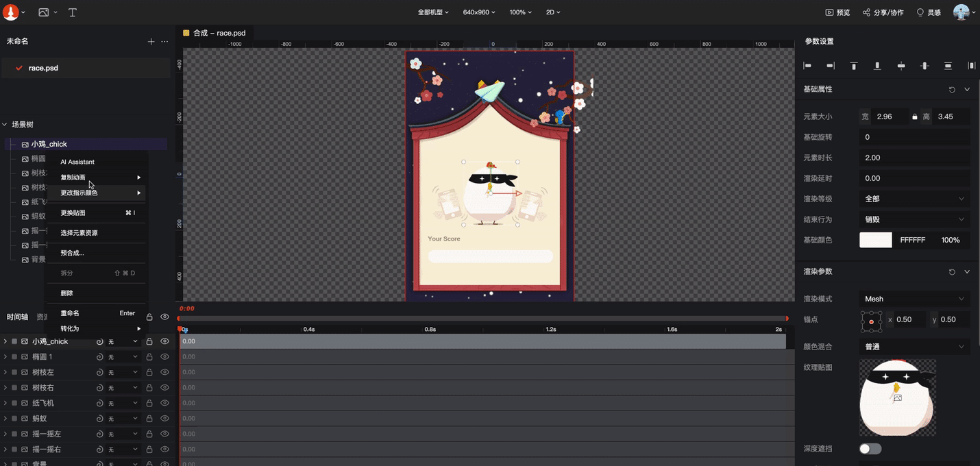The height and width of the screenshot is (466, 980).
Task: Click the 分享/协作 share button
Action: click(x=883, y=12)
